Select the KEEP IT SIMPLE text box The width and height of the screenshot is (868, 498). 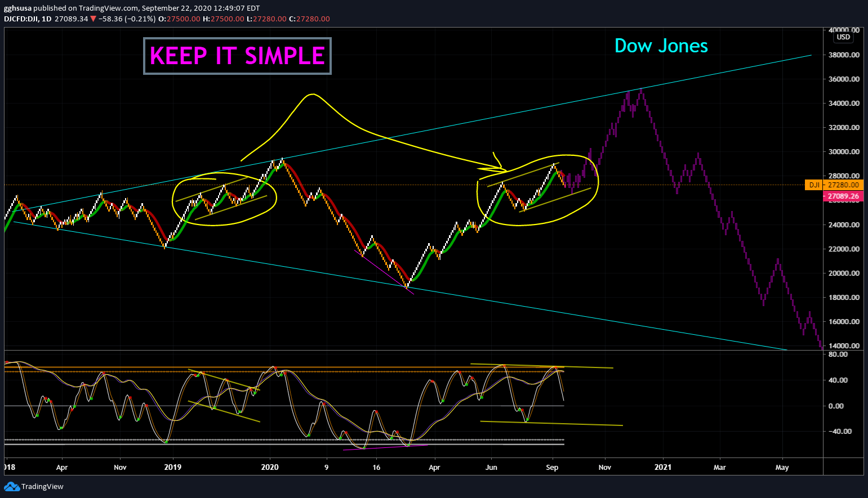[x=237, y=56]
